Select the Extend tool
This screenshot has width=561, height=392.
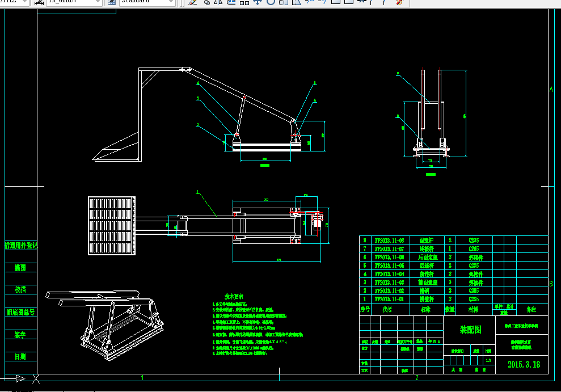pos(322,2)
